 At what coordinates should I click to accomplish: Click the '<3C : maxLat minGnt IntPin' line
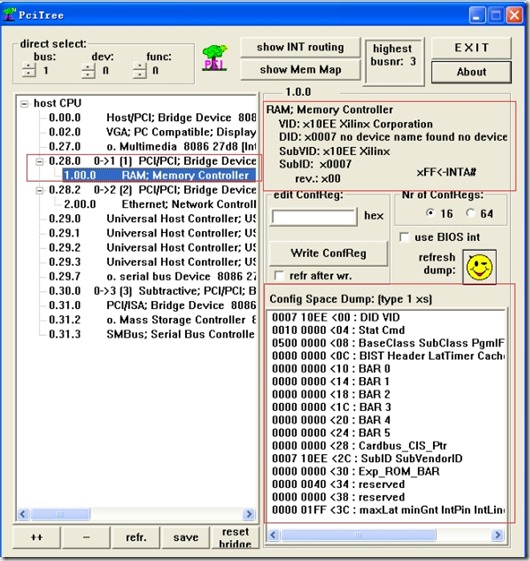coord(388,510)
